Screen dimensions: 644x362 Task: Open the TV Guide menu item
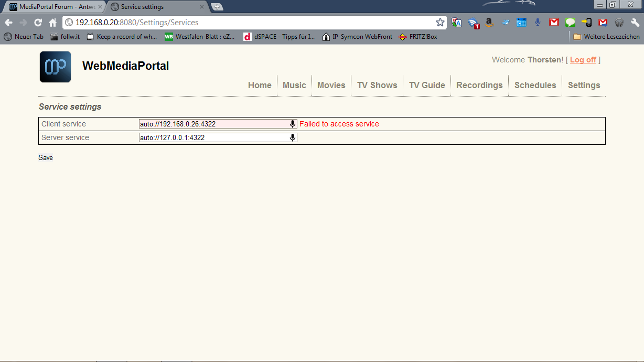coord(427,85)
